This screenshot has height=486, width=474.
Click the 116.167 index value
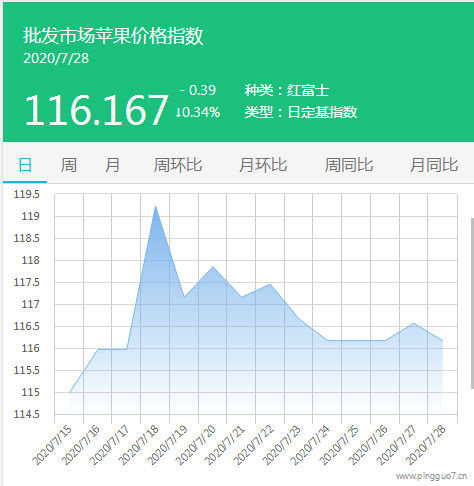click(x=96, y=110)
